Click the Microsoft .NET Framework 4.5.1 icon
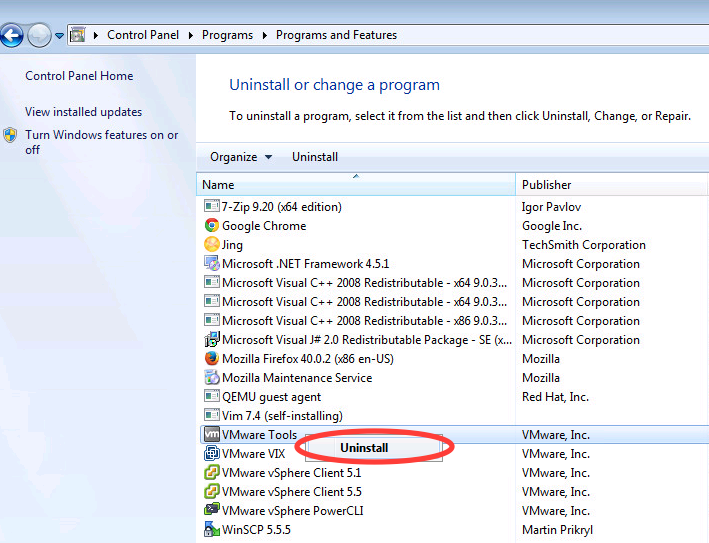Screen dimensions: 709x543 pyautogui.click(x=211, y=264)
